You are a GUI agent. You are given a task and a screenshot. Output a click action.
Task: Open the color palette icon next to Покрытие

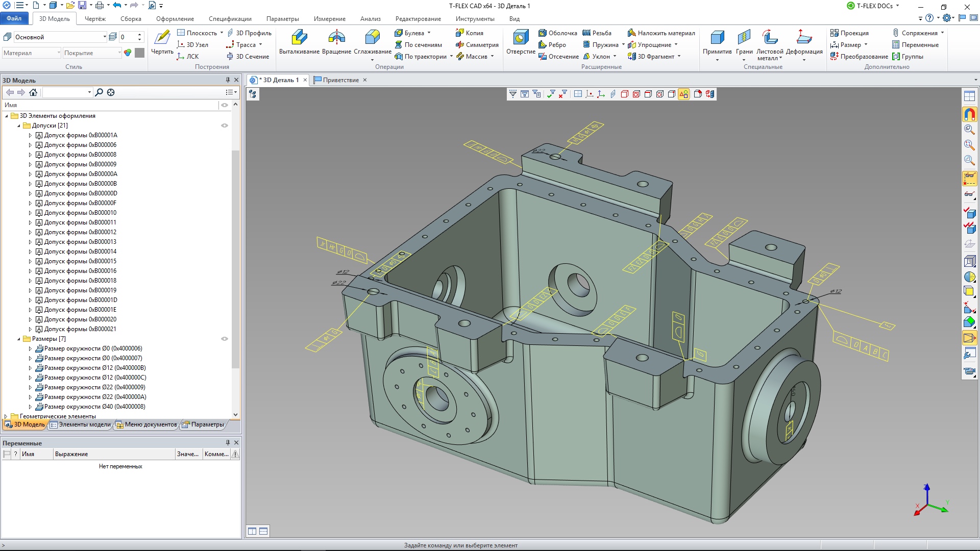[x=128, y=53]
